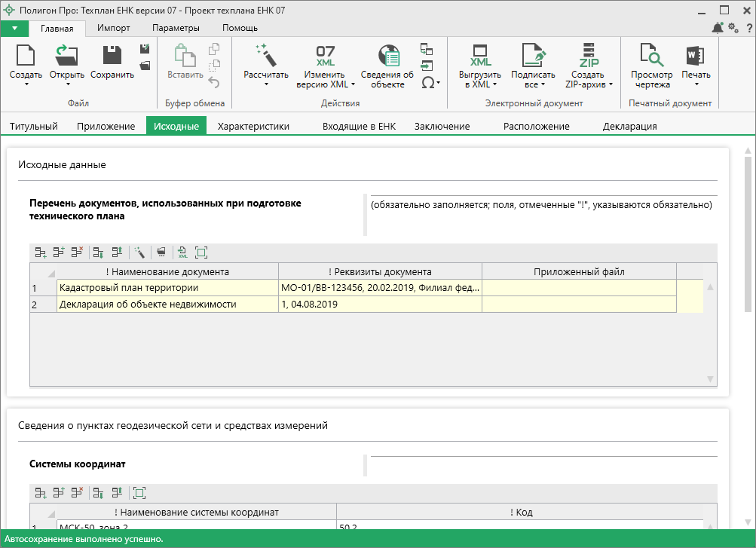
Task: Expand the Создать ZIP-архив dropdown
Action: [611, 84]
